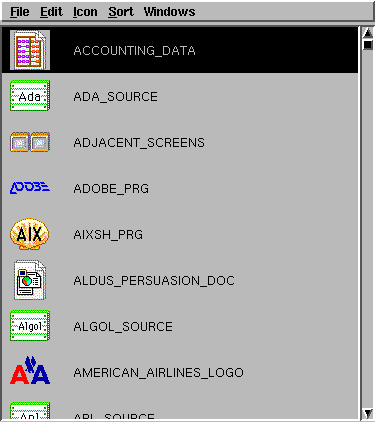
Task: Click the Aldus Persuasion document icon
Action: tap(30, 280)
